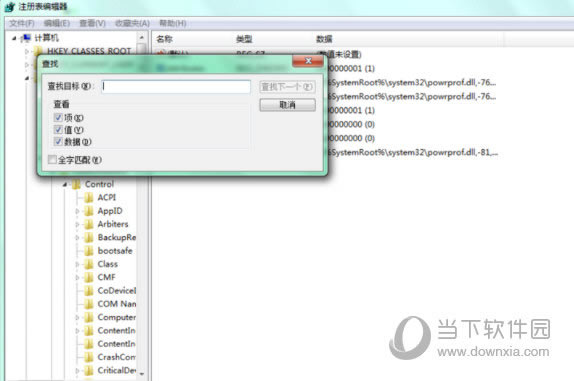Open the 文件(F) menu

click(22, 23)
